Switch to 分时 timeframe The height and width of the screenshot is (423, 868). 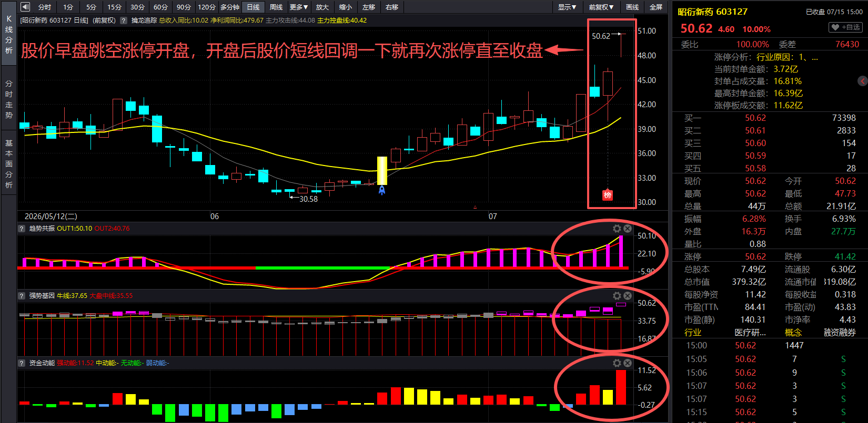[x=45, y=7]
